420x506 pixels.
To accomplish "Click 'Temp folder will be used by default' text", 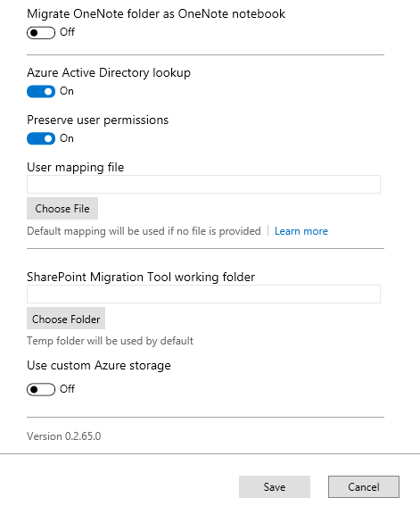I will [x=110, y=341].
